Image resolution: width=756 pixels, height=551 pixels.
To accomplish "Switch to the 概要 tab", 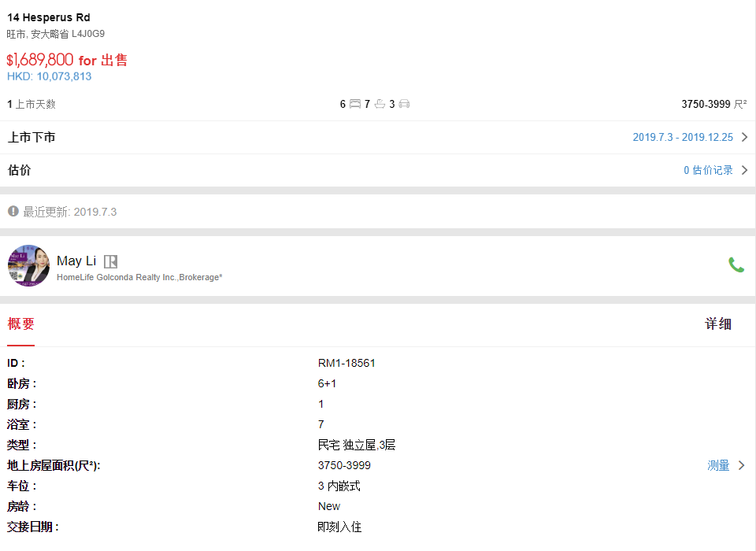I will tap(21, 324).
